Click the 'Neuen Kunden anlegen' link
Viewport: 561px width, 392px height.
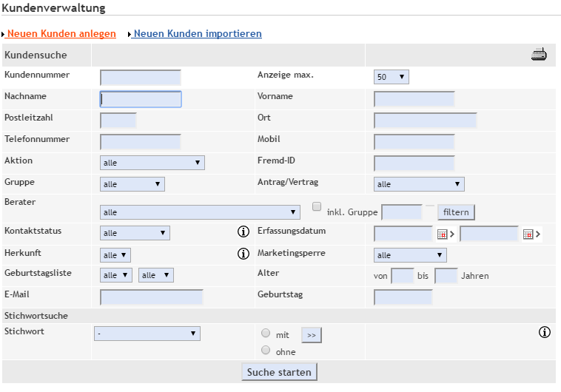(x=61, y=34)
